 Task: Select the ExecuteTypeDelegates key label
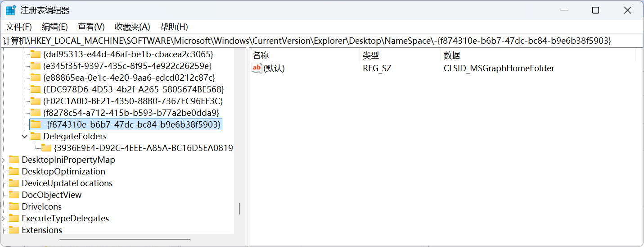pos(65,218)
